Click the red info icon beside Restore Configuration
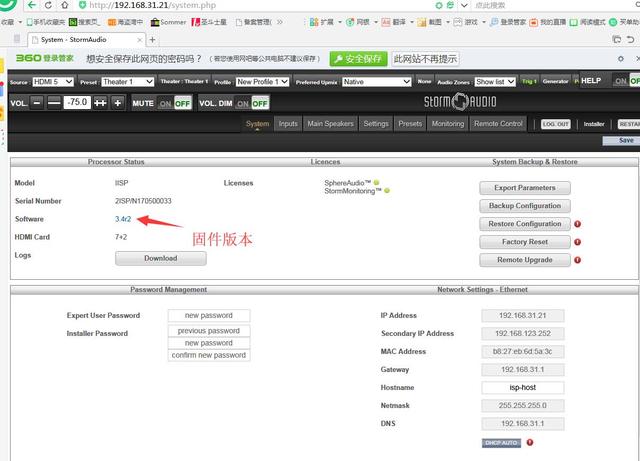Image resolution: width=640 pixels, height=461 pixels. tap(578, 224)
